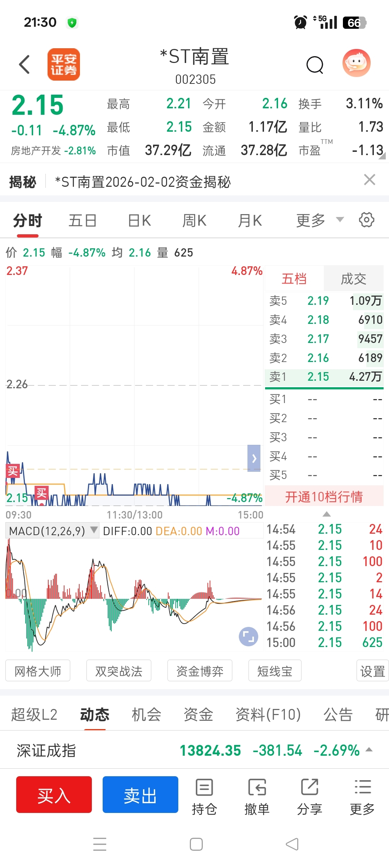
Task: Open the assistant chat avatar
Action: [356, 63]
